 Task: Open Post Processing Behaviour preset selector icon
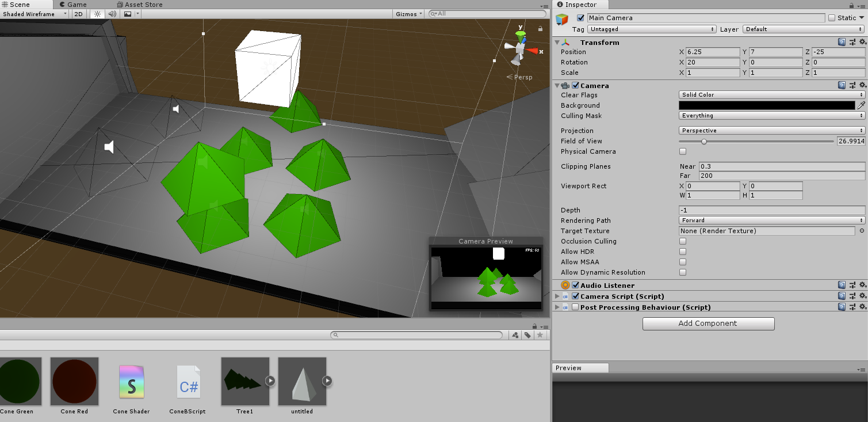852,307
